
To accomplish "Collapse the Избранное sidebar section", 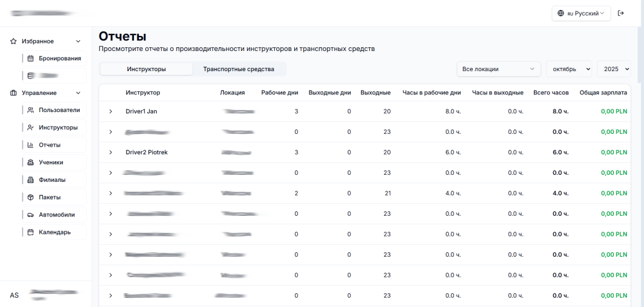I will 78,42.
